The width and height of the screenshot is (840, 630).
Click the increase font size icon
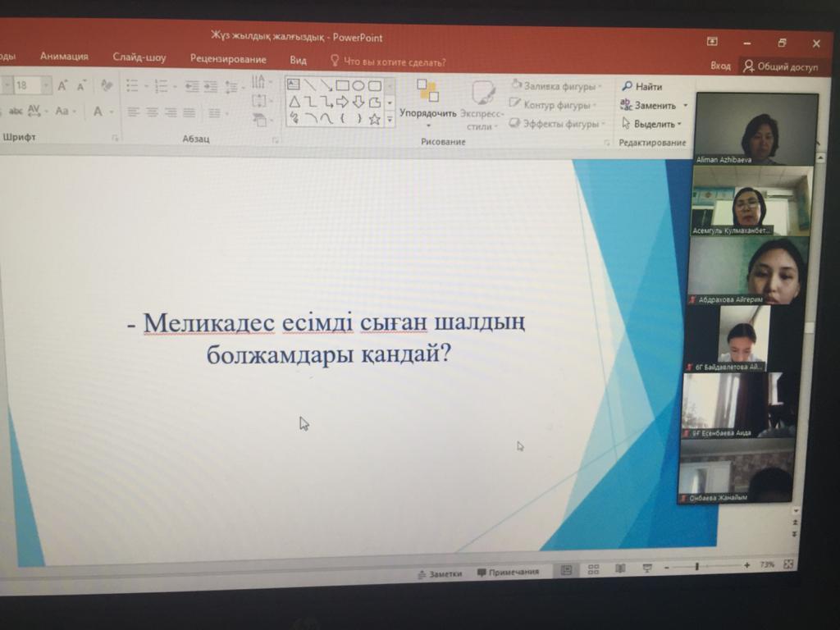[x=62, y=85]
